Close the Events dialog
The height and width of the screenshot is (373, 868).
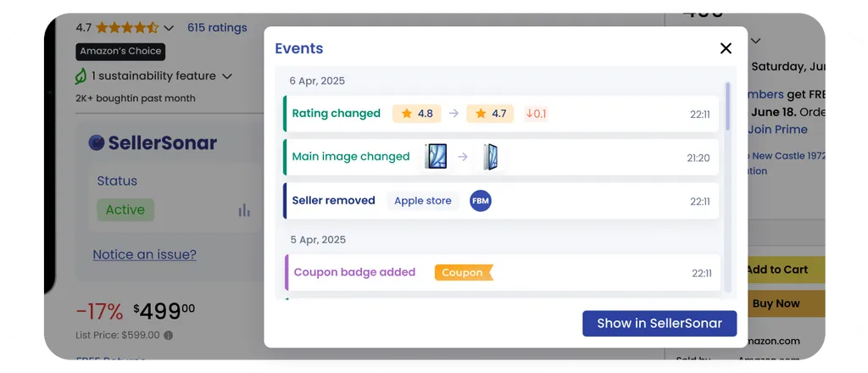tap(726, 48)
